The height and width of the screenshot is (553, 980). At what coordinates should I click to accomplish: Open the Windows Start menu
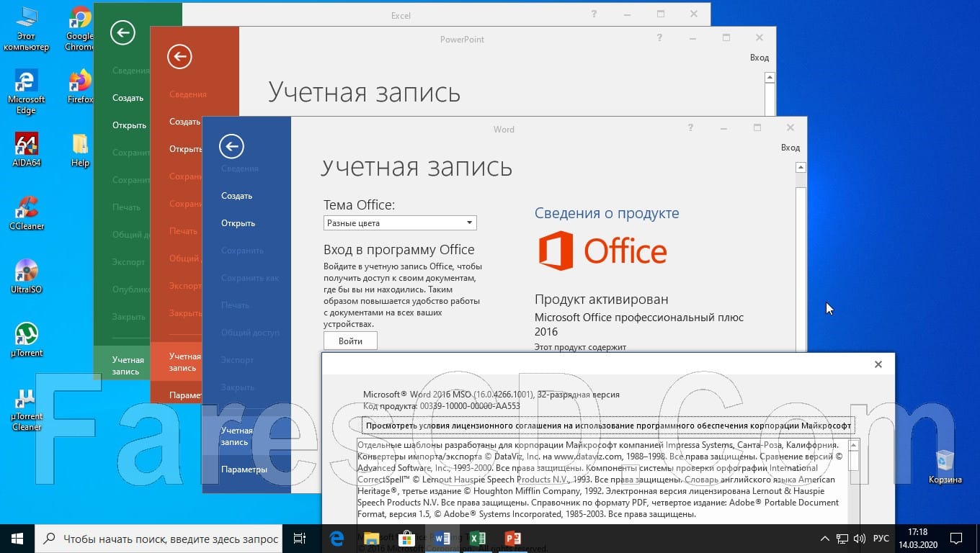[17, 539]
